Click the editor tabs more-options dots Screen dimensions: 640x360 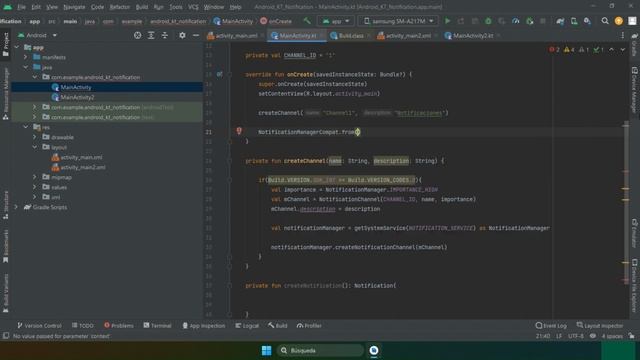622,36
